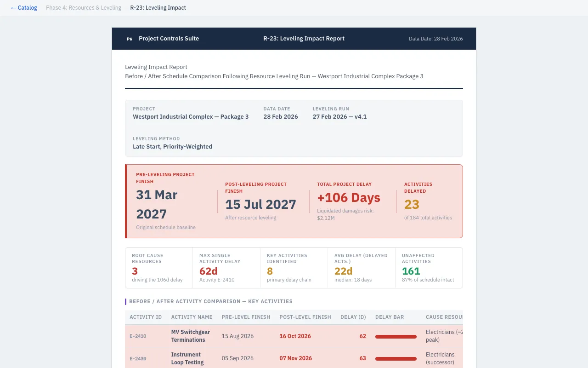
Task: Go back to the Catalog
Action: (x=24, y=8)
